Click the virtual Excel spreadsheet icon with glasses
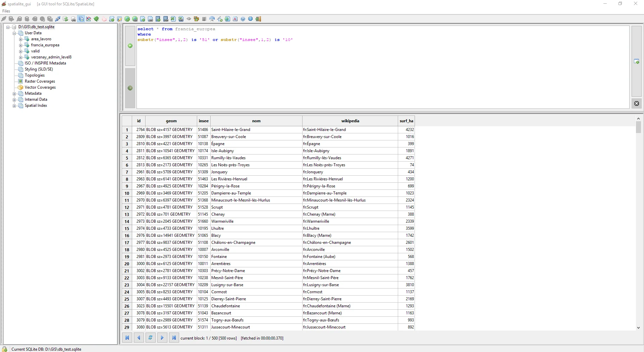The width and height of the screenshot is (644, 352). point(181,19)
